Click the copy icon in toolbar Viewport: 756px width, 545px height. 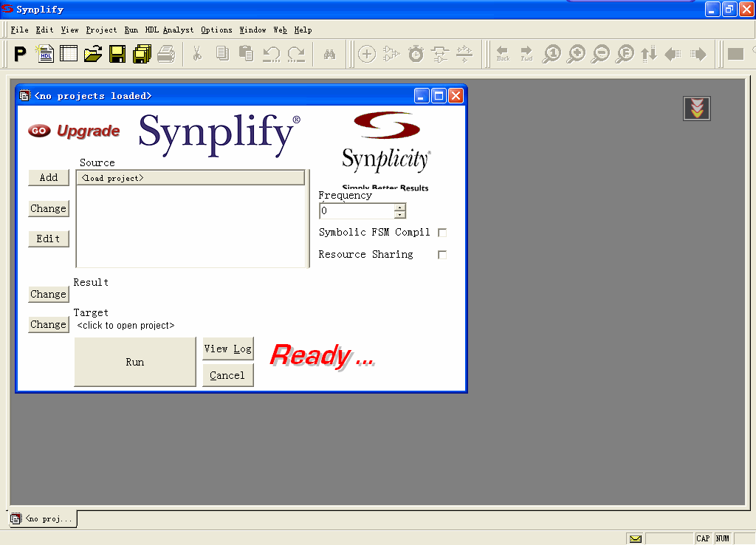[222, 54]
